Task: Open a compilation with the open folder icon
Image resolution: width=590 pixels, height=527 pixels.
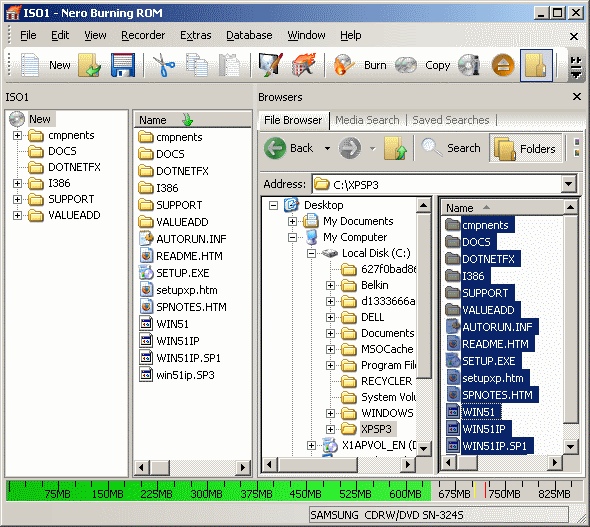Action: pyautogui.click(x=89, y=65)
